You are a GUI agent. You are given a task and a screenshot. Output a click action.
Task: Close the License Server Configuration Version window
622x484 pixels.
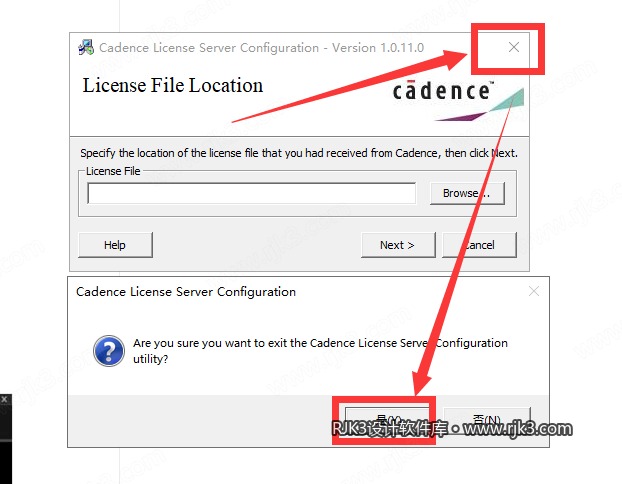pyautogui.click(x=514, y=47)
